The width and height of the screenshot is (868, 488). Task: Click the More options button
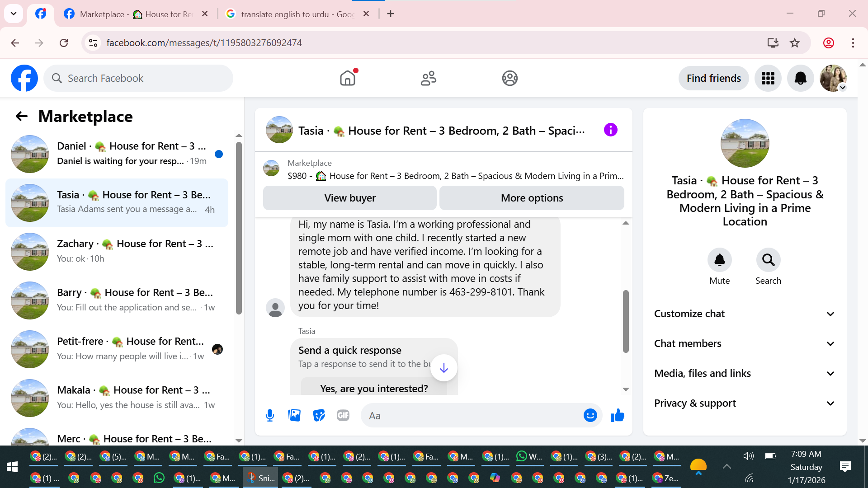click(x=532, y=198)
